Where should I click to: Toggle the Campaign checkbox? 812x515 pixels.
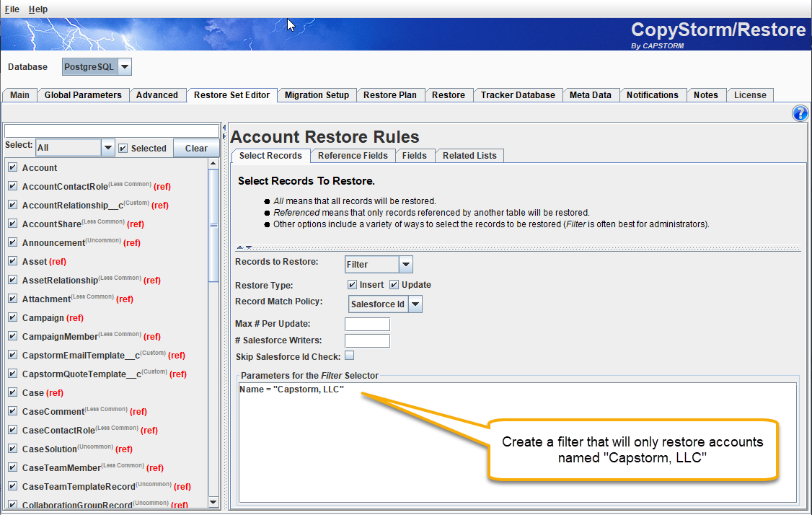13,317
